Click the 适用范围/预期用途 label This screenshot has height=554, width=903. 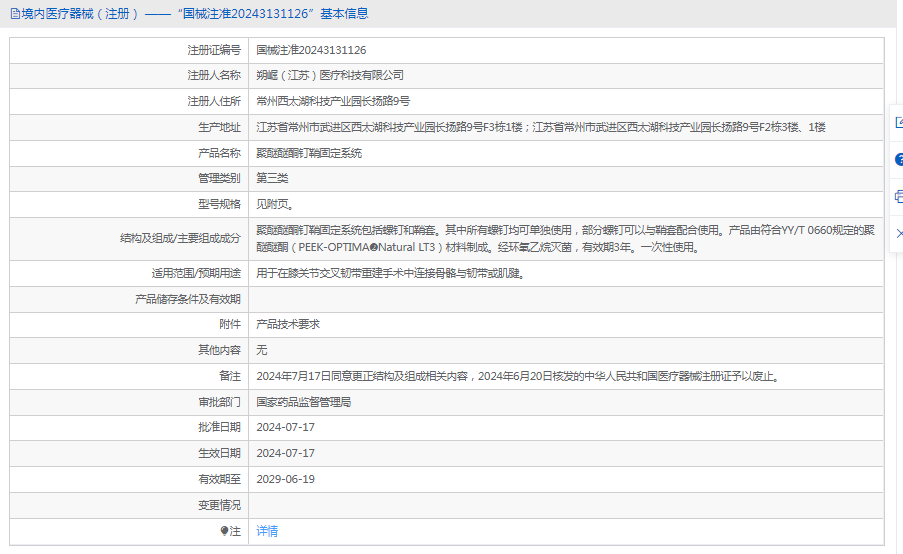coord(196,274)
